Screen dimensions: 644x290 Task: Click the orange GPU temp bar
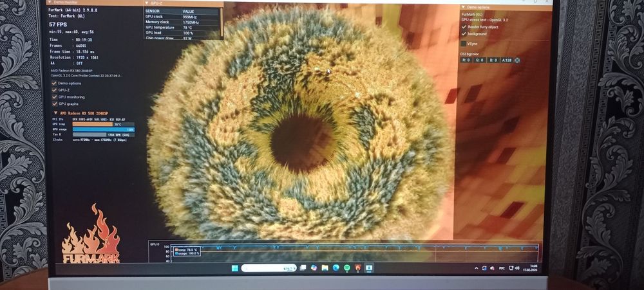pyautogui.click(x=93, y=124)
